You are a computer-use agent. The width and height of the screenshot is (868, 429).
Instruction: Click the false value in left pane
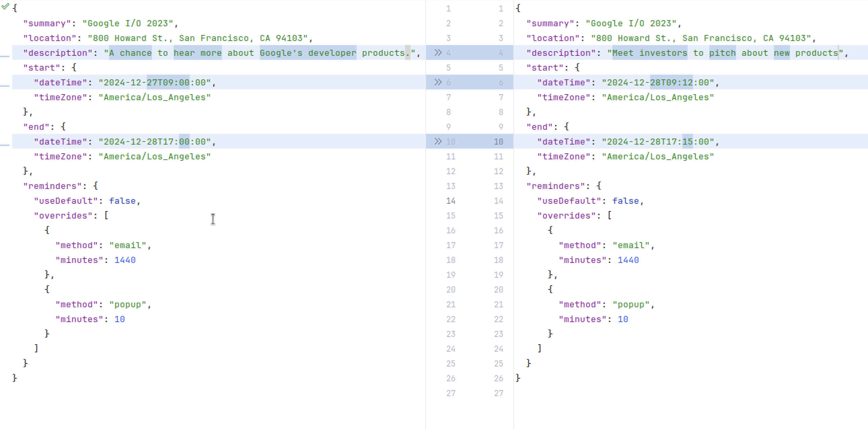[x=122, y=201]
